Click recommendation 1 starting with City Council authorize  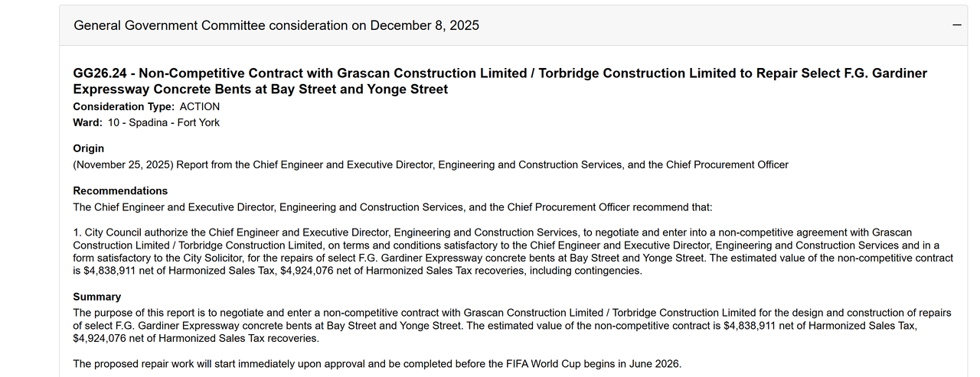[x=513, y=252]
